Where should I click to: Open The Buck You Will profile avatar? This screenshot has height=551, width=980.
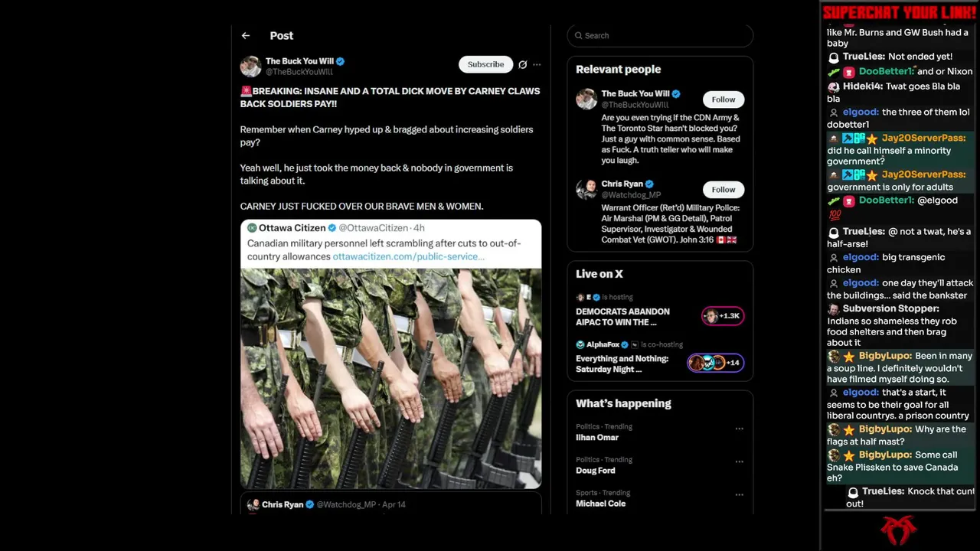250,67
